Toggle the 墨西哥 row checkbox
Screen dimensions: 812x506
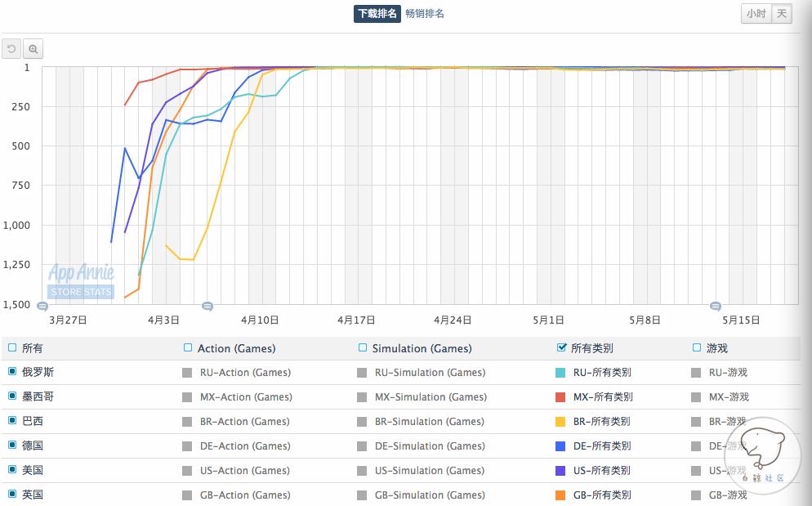[12, 396]
